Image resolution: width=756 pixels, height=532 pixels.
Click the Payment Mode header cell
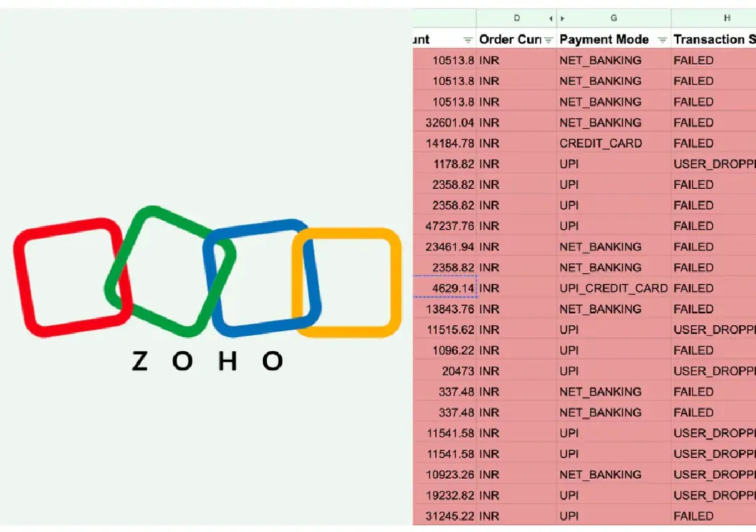(614, 39)
